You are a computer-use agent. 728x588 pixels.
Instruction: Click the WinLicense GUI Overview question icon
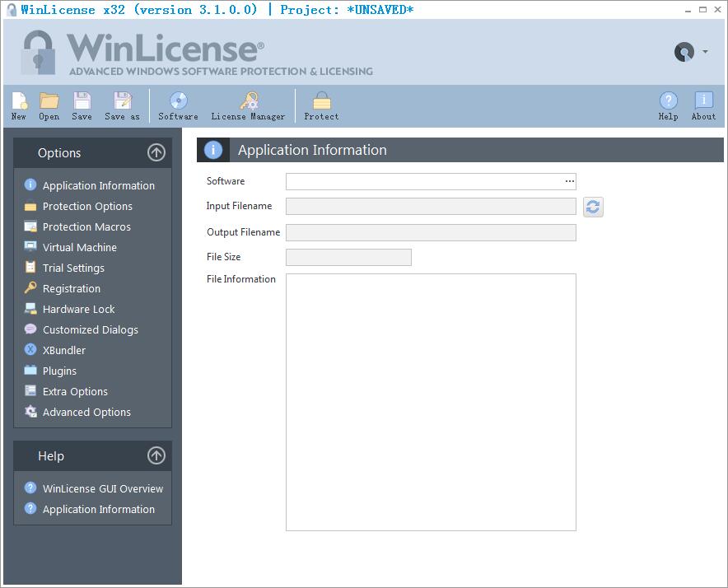(30, 488)
